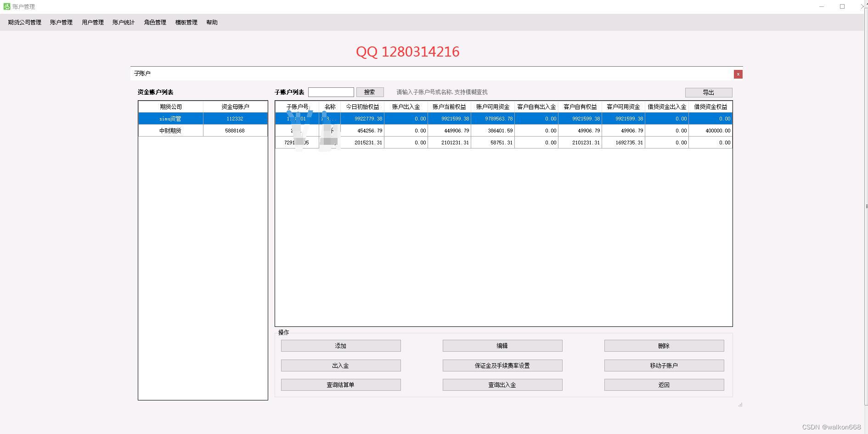Close the 子账户 panel with red x
The image size is (868, 434).
738,74
